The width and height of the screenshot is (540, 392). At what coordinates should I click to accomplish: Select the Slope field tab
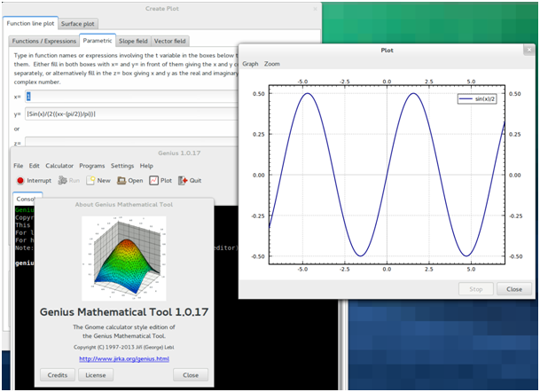pos(133,41)
